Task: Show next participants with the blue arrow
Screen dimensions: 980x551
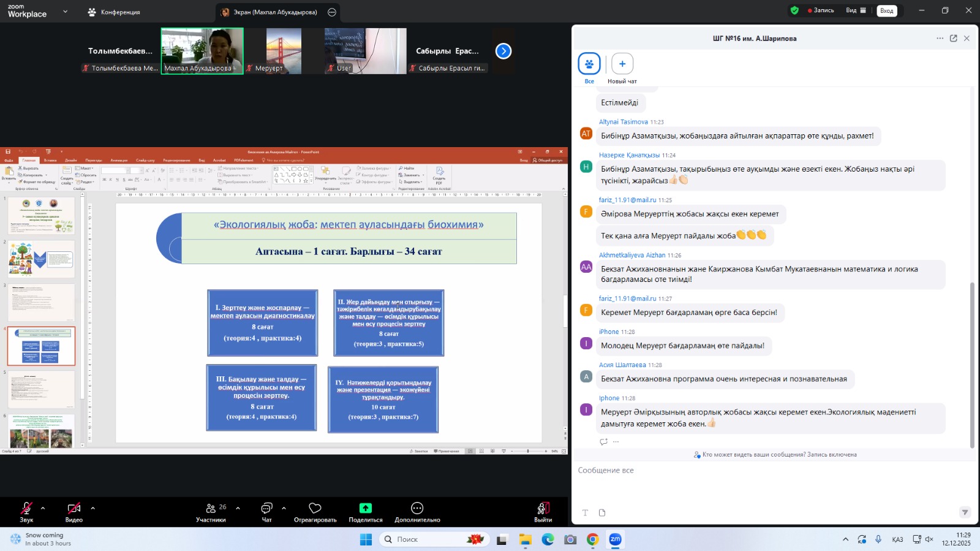Action: coord(503,51)
